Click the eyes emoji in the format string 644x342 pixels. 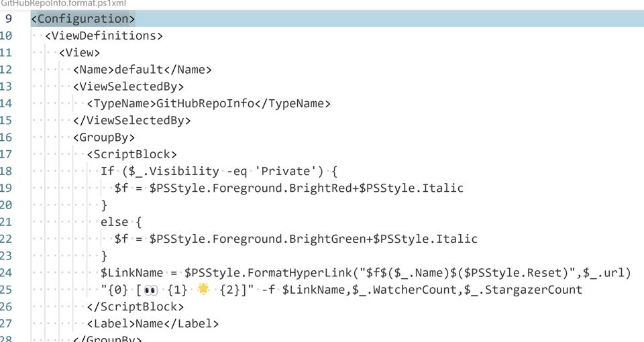click(x=151, y=290)
